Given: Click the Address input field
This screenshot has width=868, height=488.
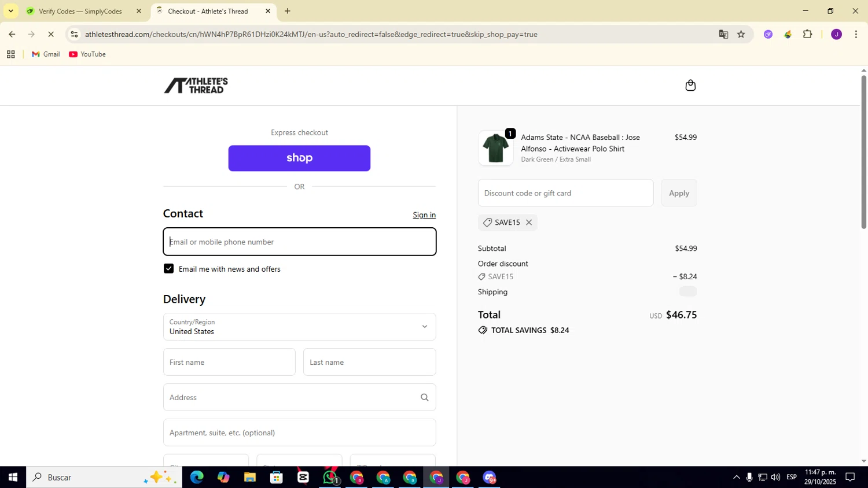Looking at the screenshot, I should coord(300,397).
